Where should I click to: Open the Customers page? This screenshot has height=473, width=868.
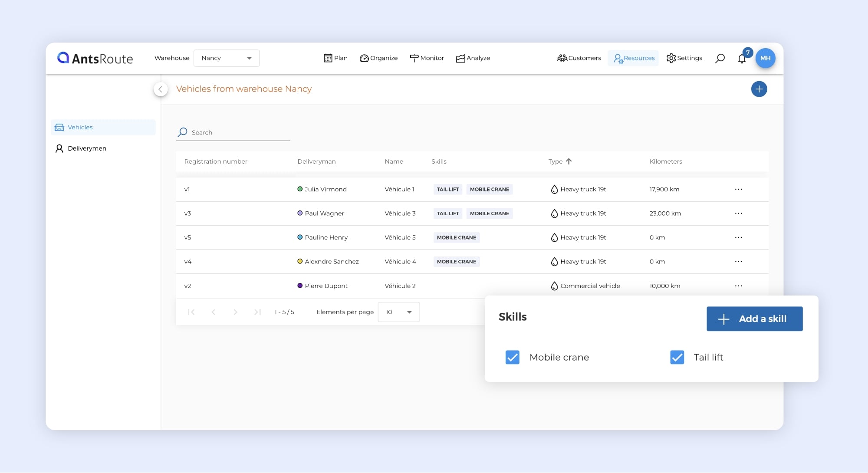click(579, 58)
